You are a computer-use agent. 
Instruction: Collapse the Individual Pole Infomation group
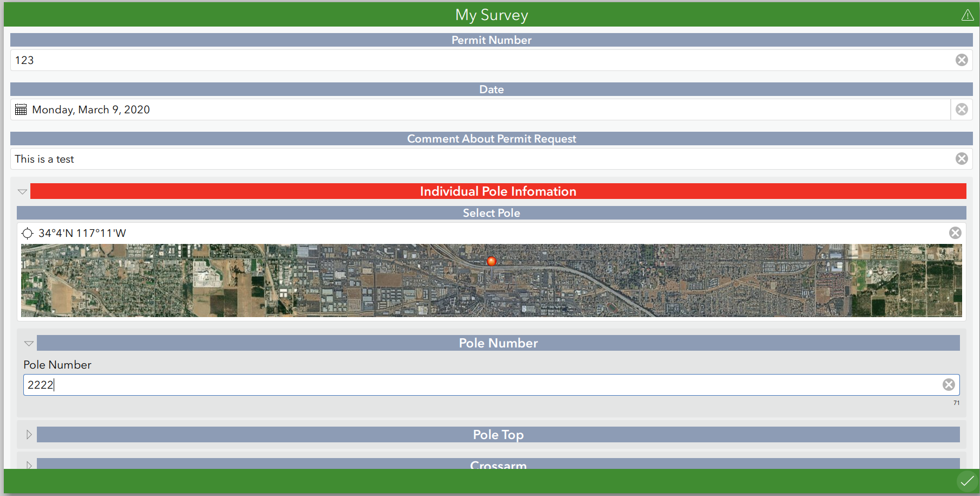22,191
